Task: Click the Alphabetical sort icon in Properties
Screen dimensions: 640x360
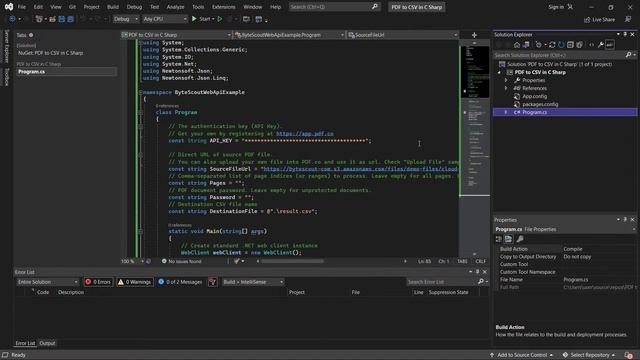Action: (x=508, y=239)
